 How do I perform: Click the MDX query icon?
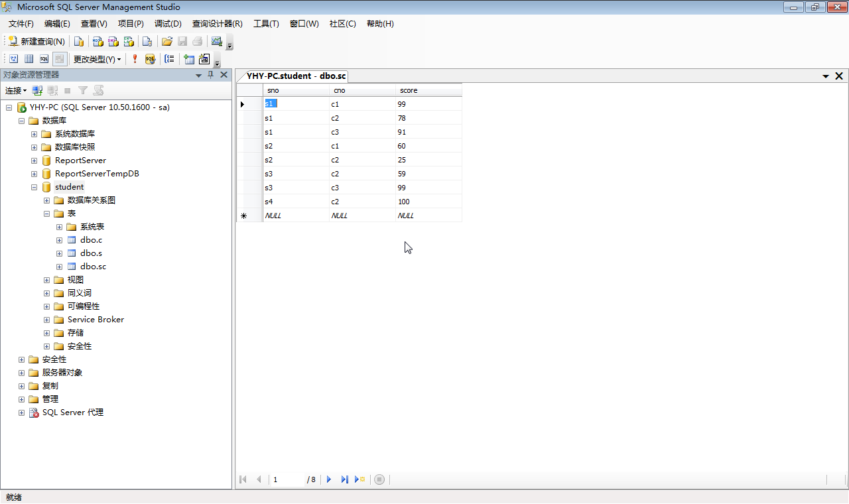[x=98, y=41]
